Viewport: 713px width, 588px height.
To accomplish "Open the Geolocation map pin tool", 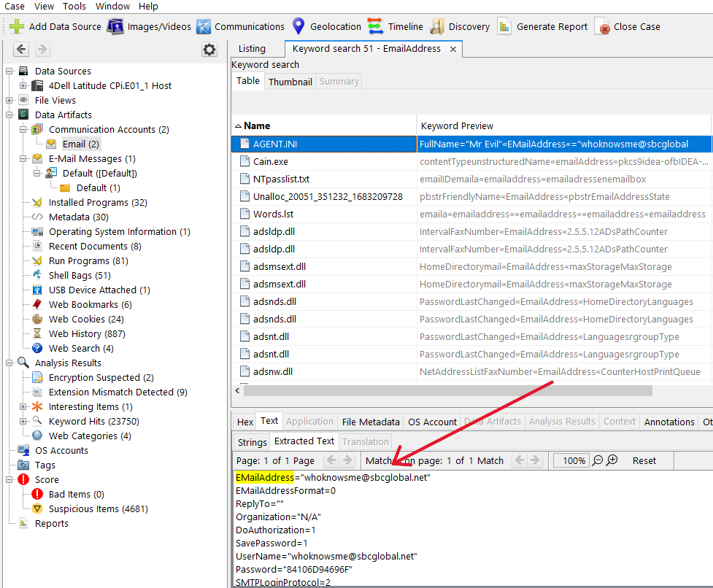I will click(x=298, y=26).
